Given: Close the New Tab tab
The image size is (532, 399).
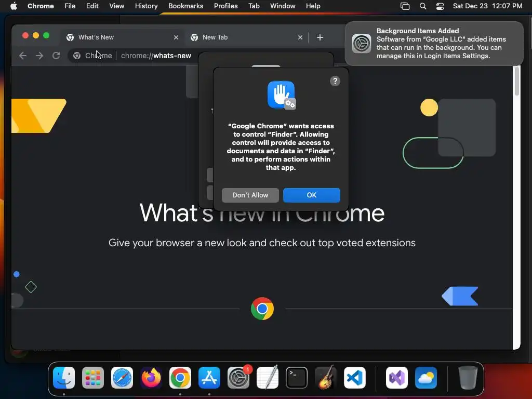Looking at the screenshot, I should click(300, 37).
